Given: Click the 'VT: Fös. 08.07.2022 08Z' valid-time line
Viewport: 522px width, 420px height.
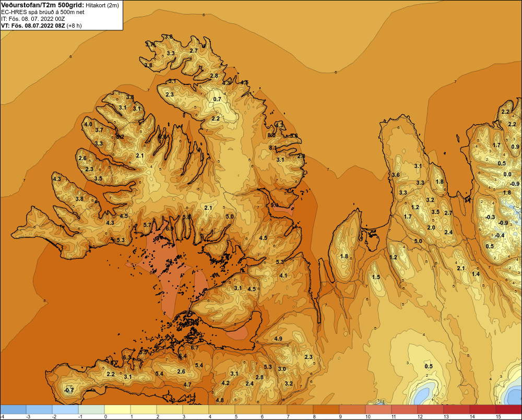Looking at the screenshot, I should click(x=33, y=26).
